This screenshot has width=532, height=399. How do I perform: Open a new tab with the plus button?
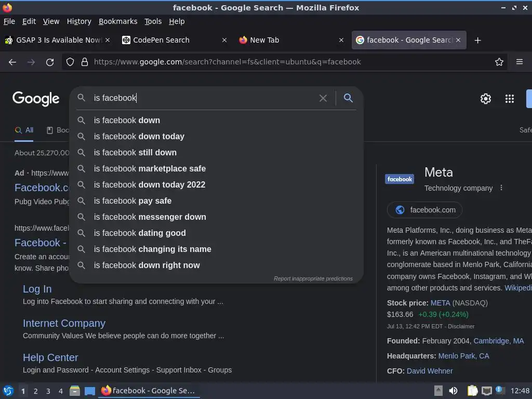pos(477,41)
